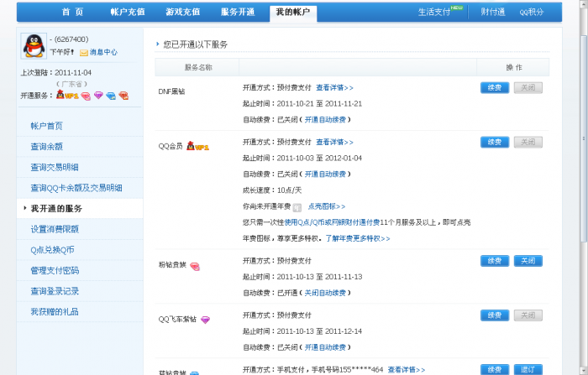Open 查询登录记录 in sidebar

[55, 291]
